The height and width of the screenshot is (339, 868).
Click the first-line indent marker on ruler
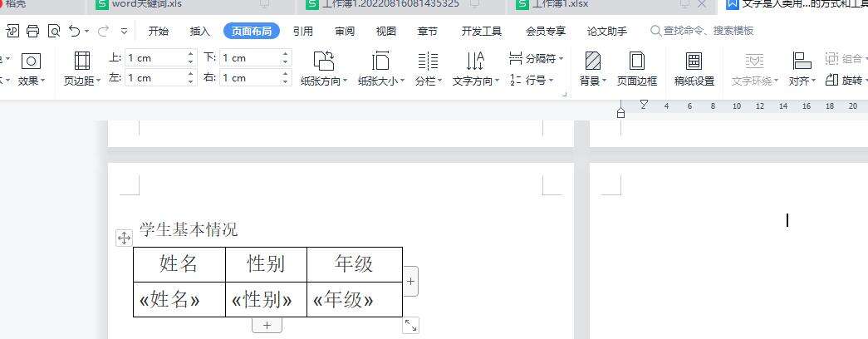click(643, 104)
